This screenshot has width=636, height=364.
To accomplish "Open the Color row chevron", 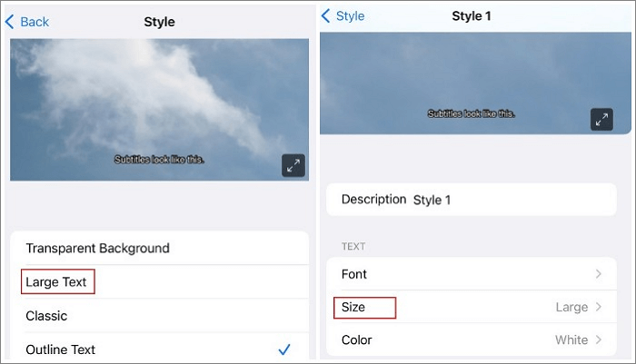I will pyautogui.click(x=598, y=340).
